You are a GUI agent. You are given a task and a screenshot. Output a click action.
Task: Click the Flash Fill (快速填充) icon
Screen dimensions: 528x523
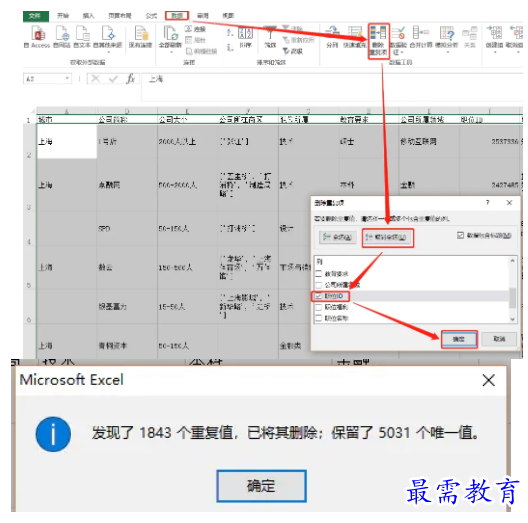(x=355, y=33)
